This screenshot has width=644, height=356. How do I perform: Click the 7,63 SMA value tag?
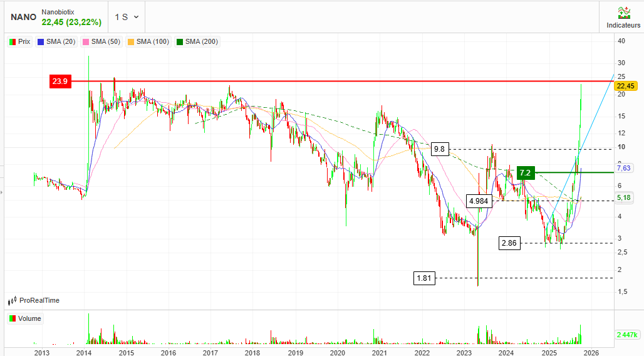(623, 168)
